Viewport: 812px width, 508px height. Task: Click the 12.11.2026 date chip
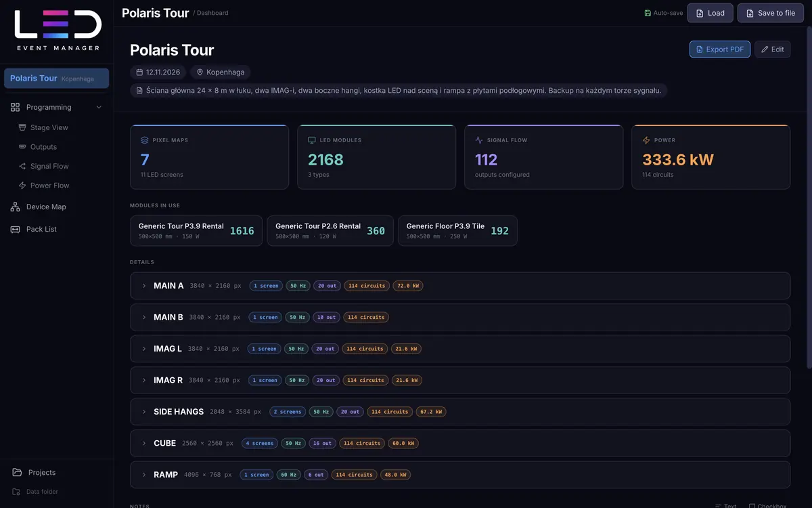click(158, 72)
